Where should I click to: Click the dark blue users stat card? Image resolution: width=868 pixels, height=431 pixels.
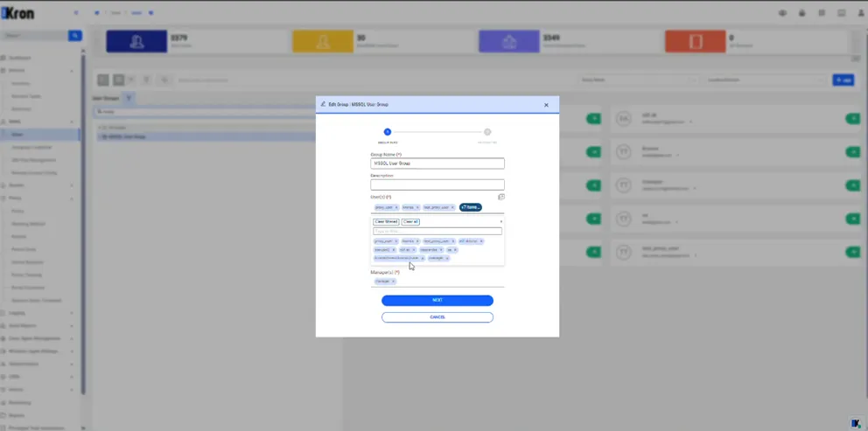[x=136, y=41]
